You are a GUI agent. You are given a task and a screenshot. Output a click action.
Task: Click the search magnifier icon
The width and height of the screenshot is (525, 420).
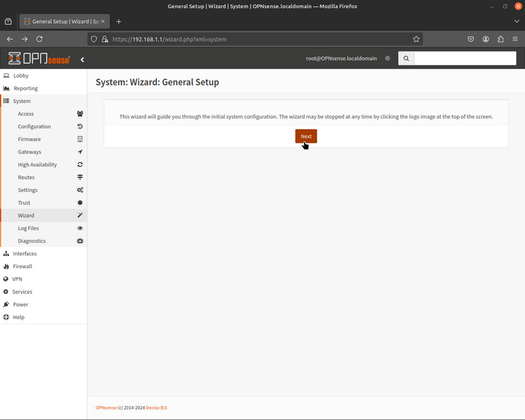(406, 58)
